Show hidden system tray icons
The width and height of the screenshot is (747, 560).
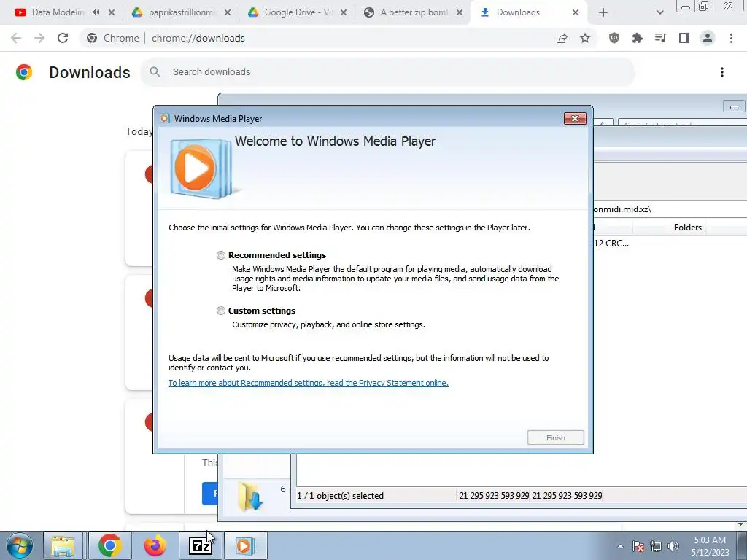[x=620, y=546]
